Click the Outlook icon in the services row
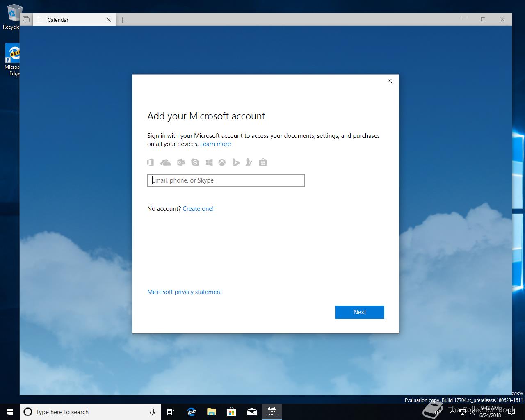Screen dimensions: 525x420 click(x=181, y=162)
